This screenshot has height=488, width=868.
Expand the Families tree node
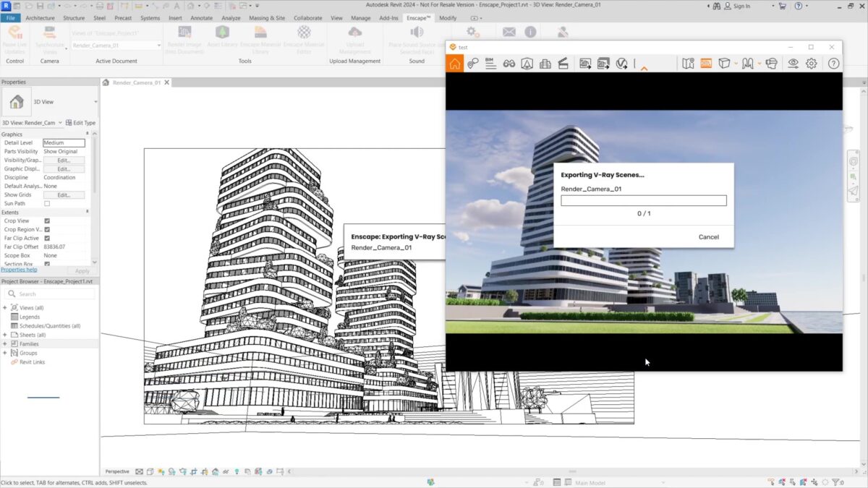click(5, 344)
